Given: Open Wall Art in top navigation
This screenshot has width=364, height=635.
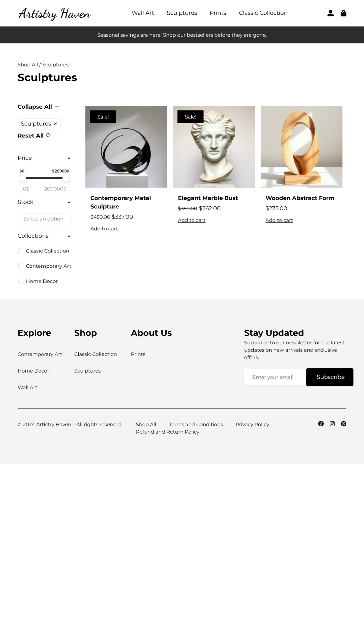Looking at the screenshot, I should point(143,13).
